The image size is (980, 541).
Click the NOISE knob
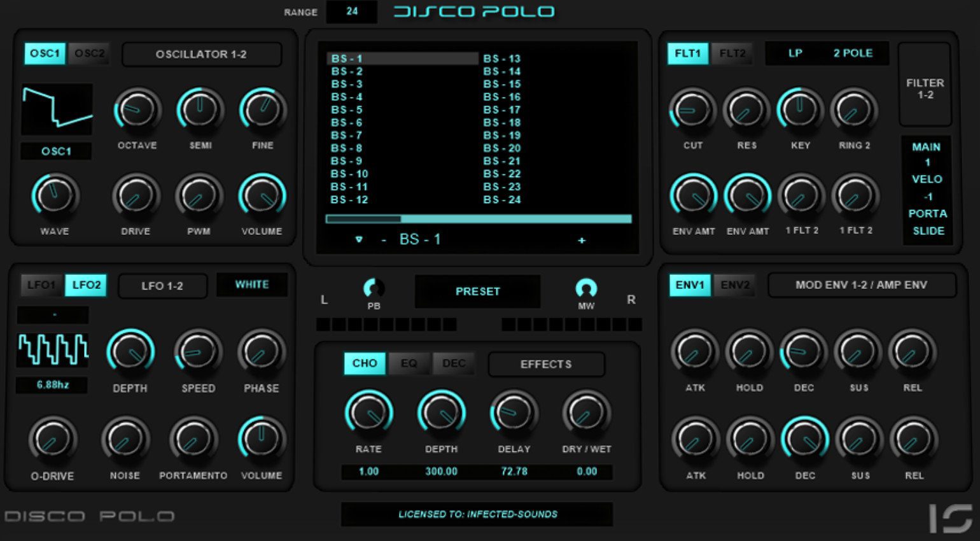[x=125, y=439]
